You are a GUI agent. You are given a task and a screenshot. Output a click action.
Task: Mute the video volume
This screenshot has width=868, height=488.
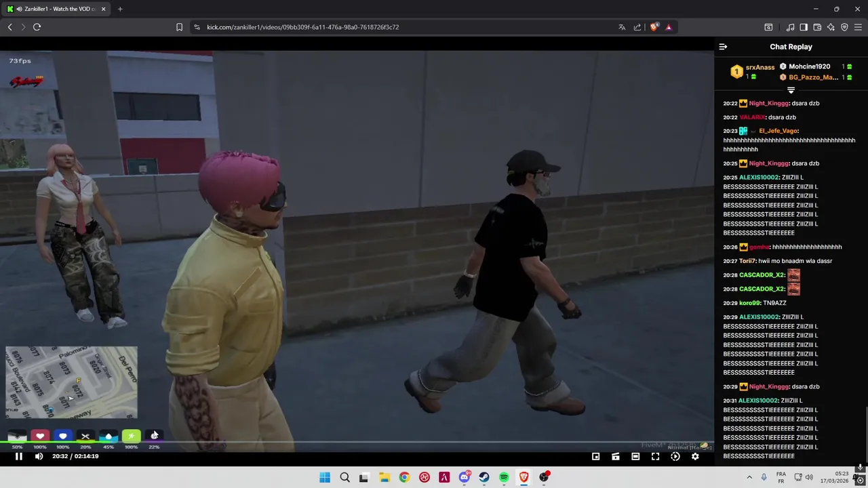pyautogui.click(x=39, y=456)
